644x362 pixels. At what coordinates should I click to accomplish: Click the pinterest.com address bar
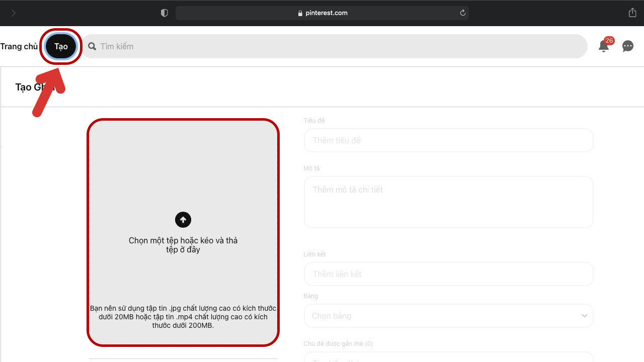click(322, 13)
